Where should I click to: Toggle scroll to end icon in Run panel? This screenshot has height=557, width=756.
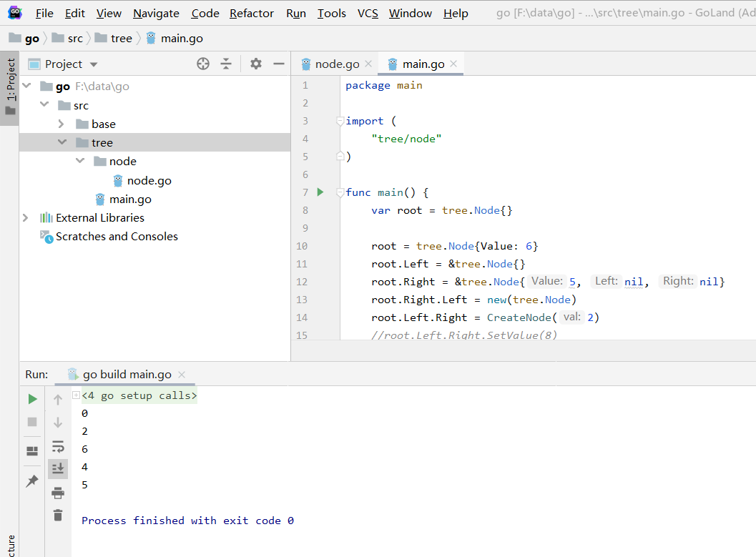point(58,468)
